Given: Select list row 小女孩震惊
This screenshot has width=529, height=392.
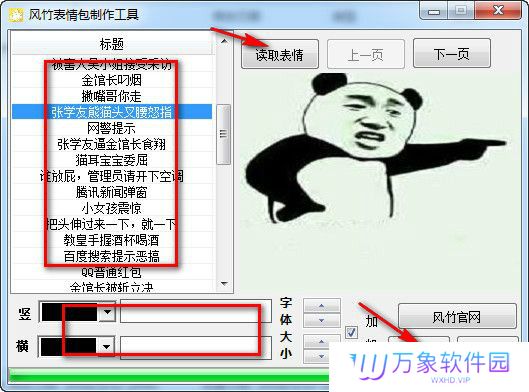Looking at the screenshot, I should pyautogui.click(x=112, y=208).
